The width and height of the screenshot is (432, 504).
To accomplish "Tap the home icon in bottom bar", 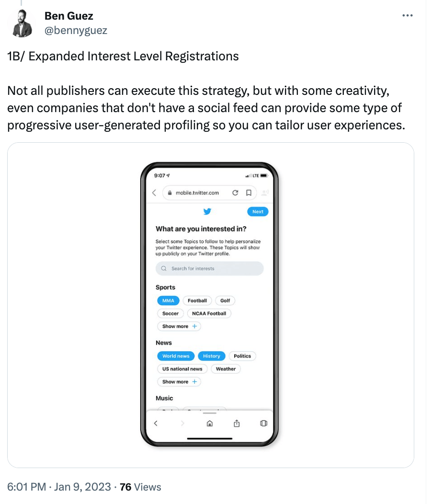I will 209,424.
